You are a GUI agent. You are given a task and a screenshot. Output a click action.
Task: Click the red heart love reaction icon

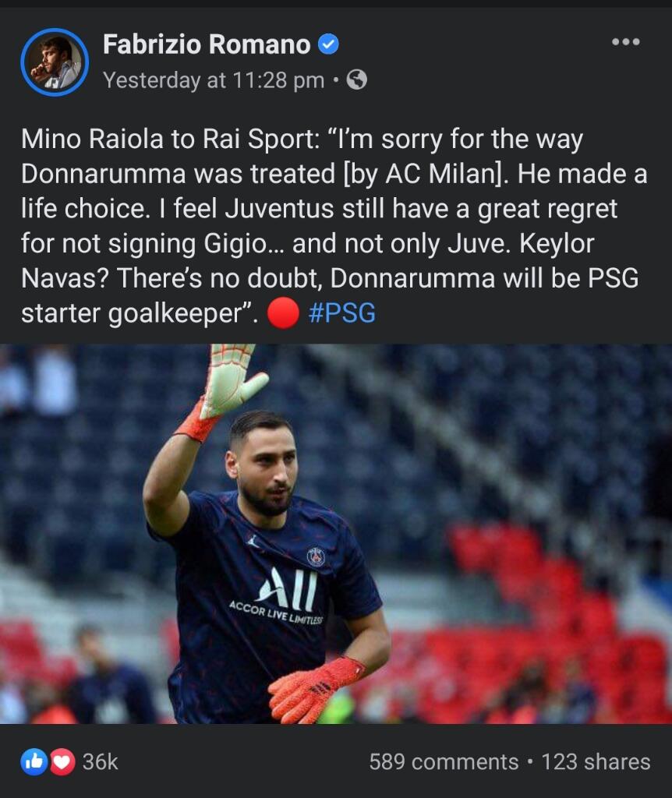click(x=62, y=762)
